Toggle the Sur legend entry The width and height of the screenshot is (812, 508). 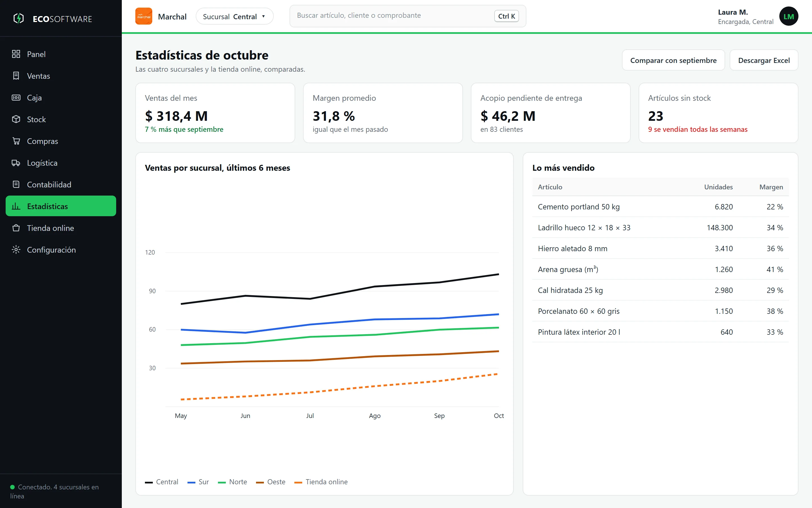coord(198,482)
